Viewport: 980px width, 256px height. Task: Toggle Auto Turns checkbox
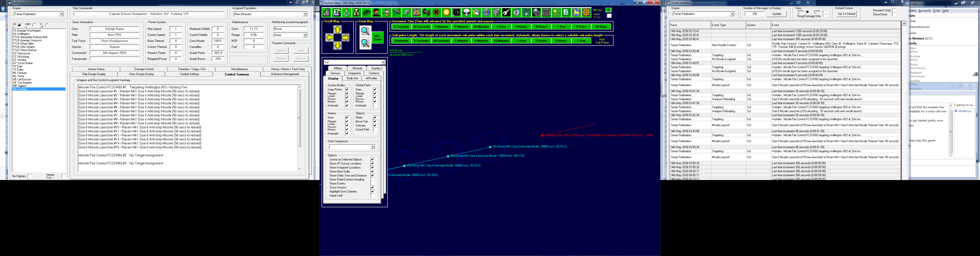coord(610,16)
